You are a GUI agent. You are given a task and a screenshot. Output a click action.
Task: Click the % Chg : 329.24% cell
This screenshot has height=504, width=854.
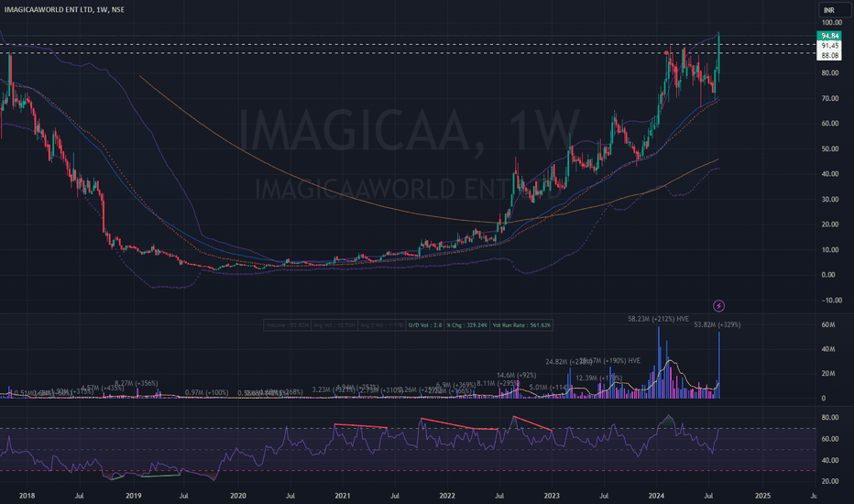click(x=466, y=325)
